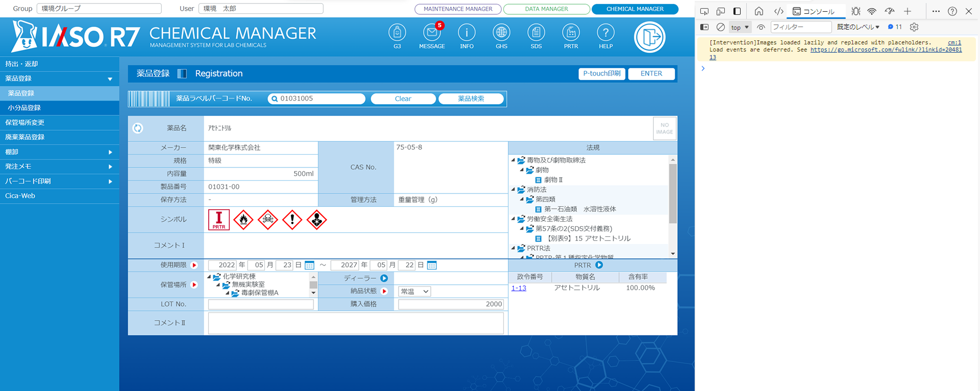The width and height of the screenshot is (980, 391).
Task: Open the 1-13 政令番号 link
Action: (x=519, y=288)
